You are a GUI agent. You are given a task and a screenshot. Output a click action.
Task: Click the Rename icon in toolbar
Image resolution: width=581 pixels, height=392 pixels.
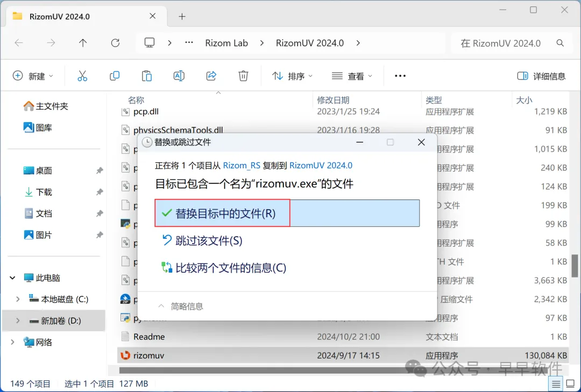tap(179, 76)
